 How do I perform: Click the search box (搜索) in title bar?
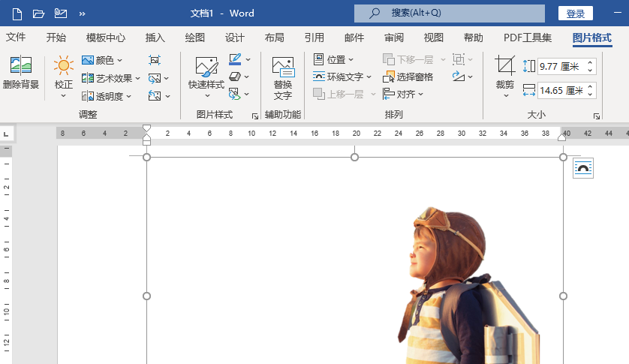449,14
